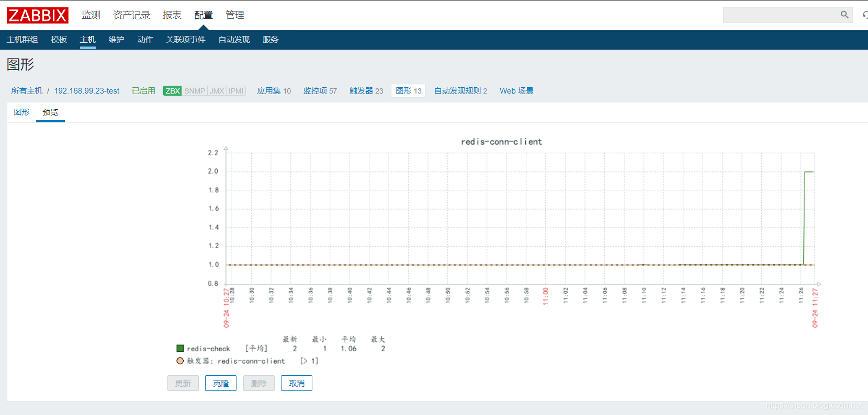Click the green ZBX availability badge
The image size is (868, 415).
tap(173, 91)
